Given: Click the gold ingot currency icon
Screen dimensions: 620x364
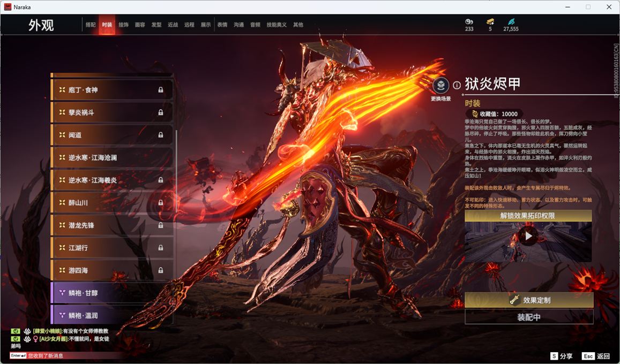Looking at the screenshot, I should click(469, 21).
